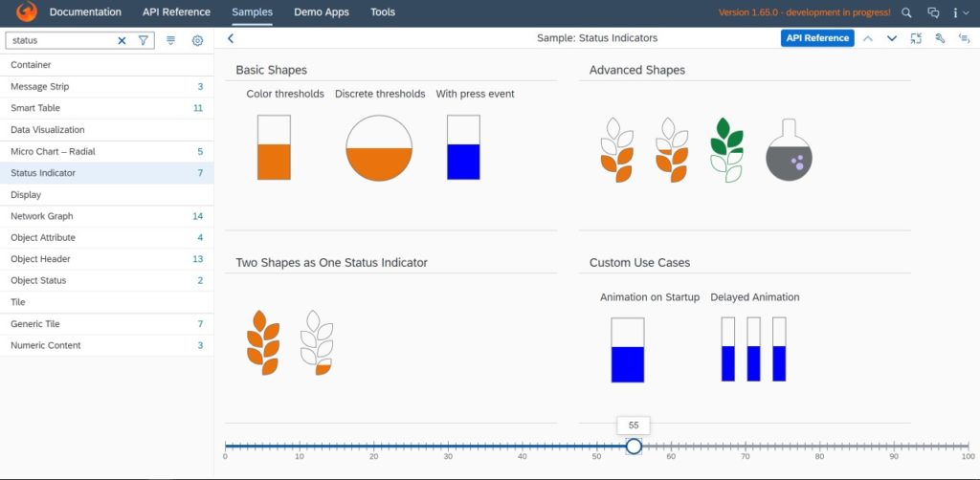Expand the info menu dropdown

(x=961, y=12)
